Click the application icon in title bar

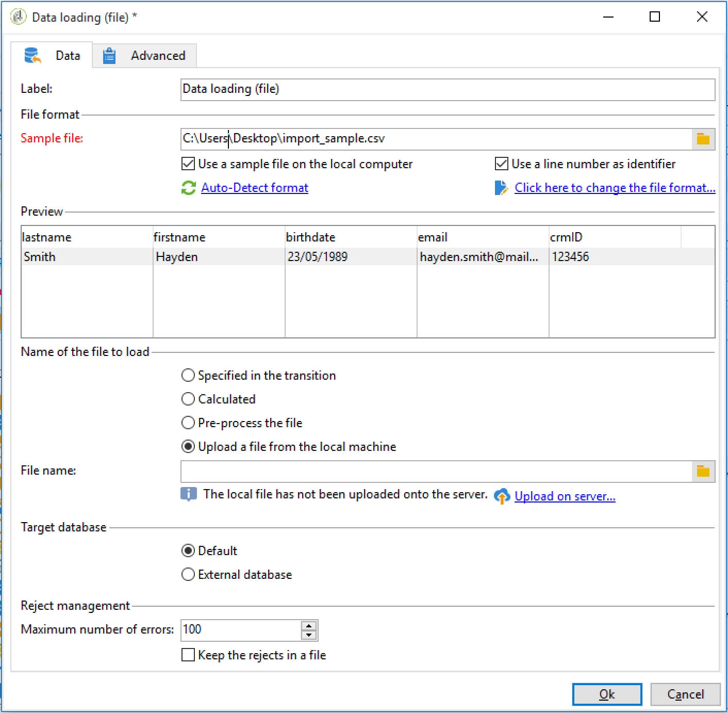[19, 17]
